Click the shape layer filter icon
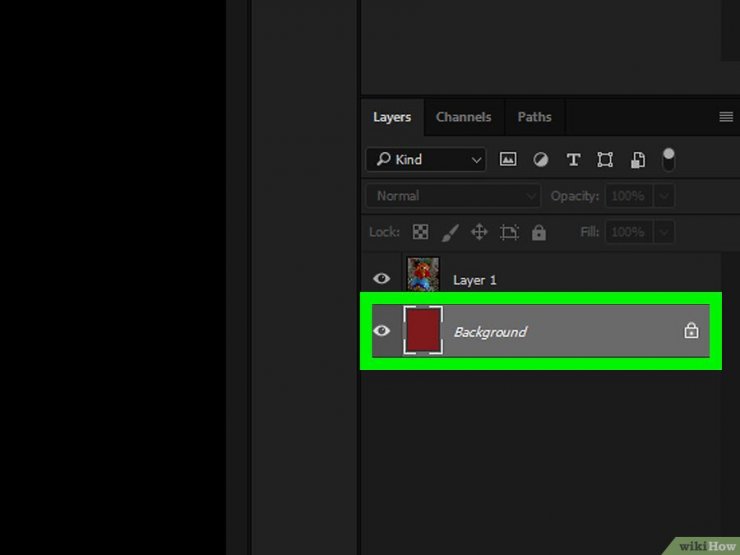 [x=605, y=159]
